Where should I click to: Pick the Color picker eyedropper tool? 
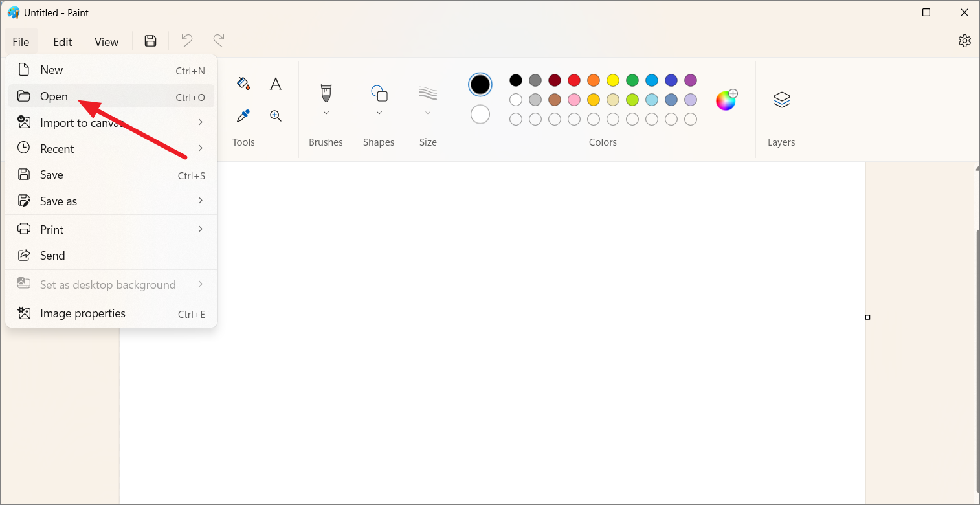pyautogui.click(x=243, y=116)
